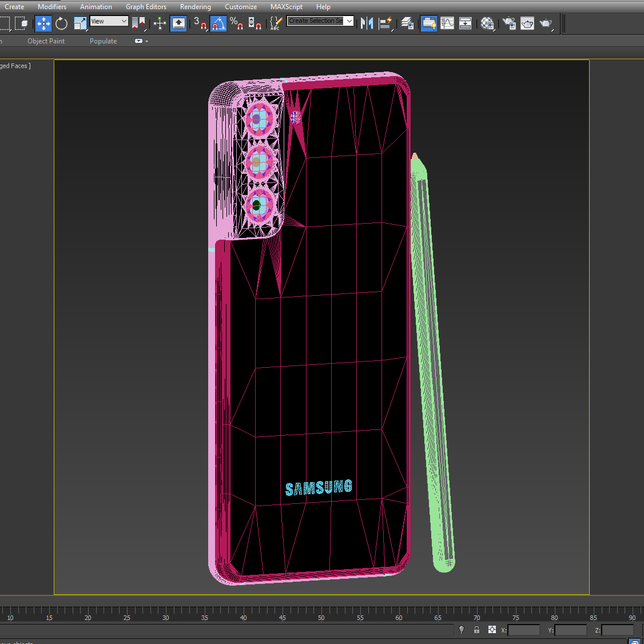Viewport: 644px width, 644px height.
Task: Toggle the Selection Lock padlock
Action: (x=476, y=630)
